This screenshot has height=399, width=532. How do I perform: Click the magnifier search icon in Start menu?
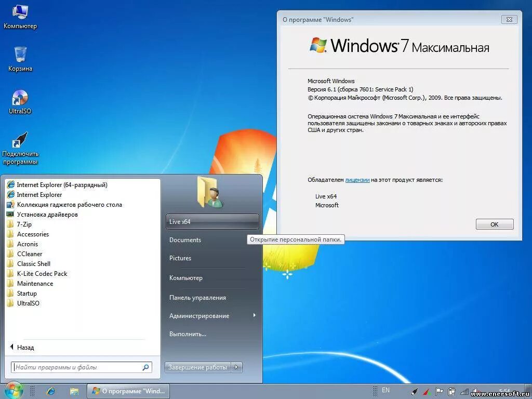tap(145, 367)
